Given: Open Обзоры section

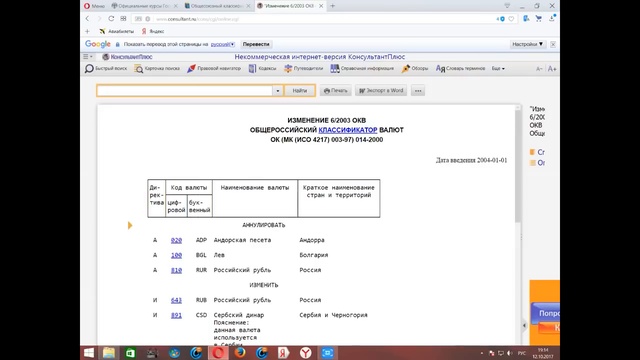Looking at the screenshot, I should click(415, 69).
